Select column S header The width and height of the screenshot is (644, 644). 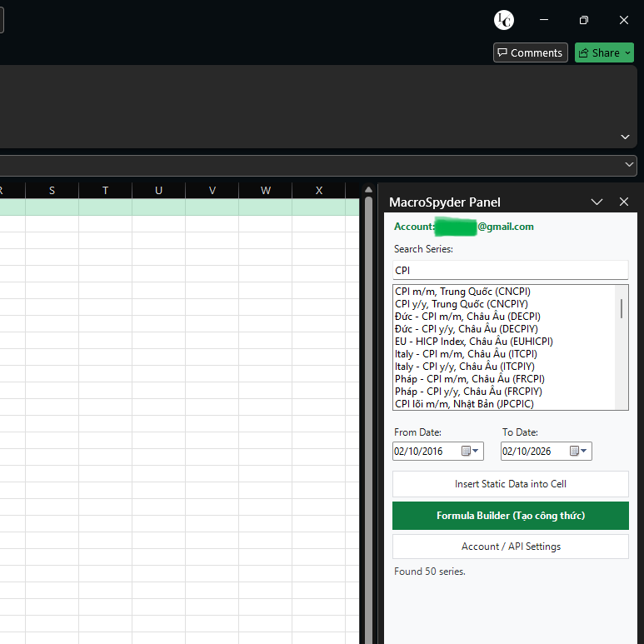point(52,191)
